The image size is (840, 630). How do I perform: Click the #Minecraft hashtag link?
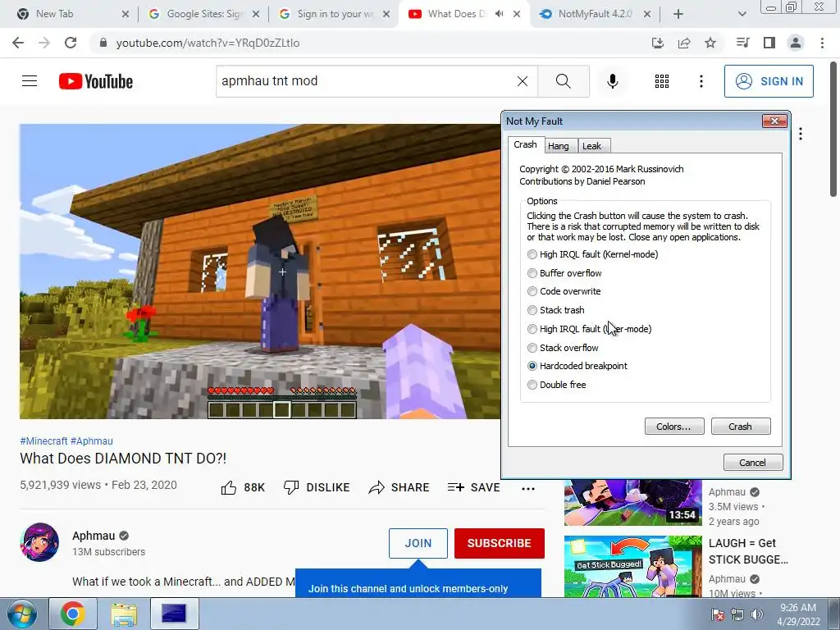tap(43, 441)
